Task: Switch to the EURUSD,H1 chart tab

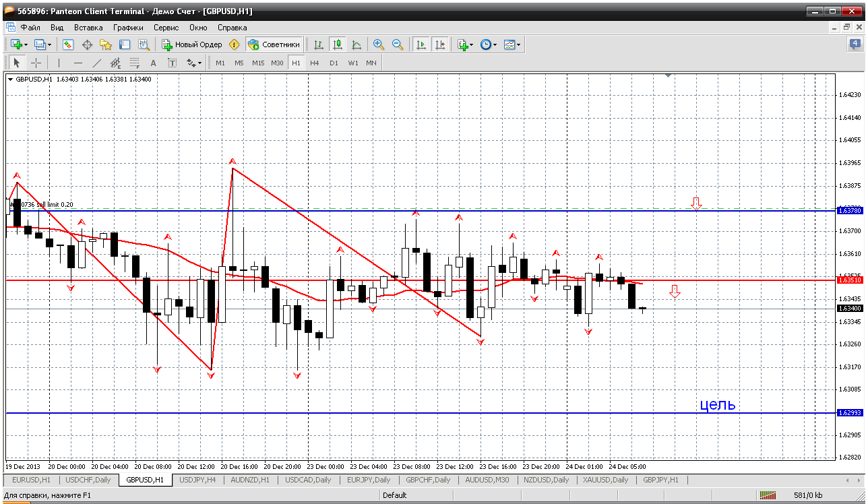Action: 31,480
